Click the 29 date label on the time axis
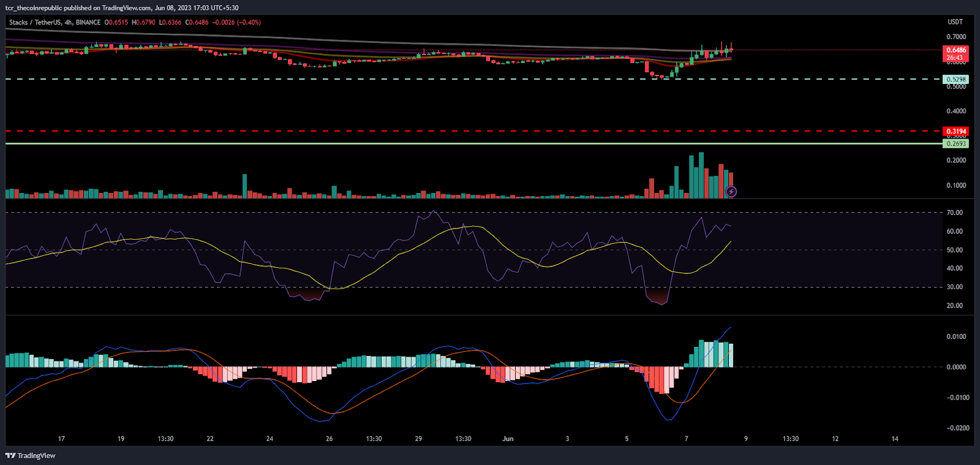980x465 pixels. click(x=418, y=439)
